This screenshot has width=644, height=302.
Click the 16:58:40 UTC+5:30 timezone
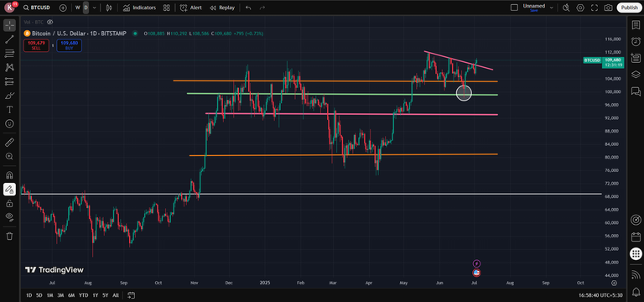(600, 295)
